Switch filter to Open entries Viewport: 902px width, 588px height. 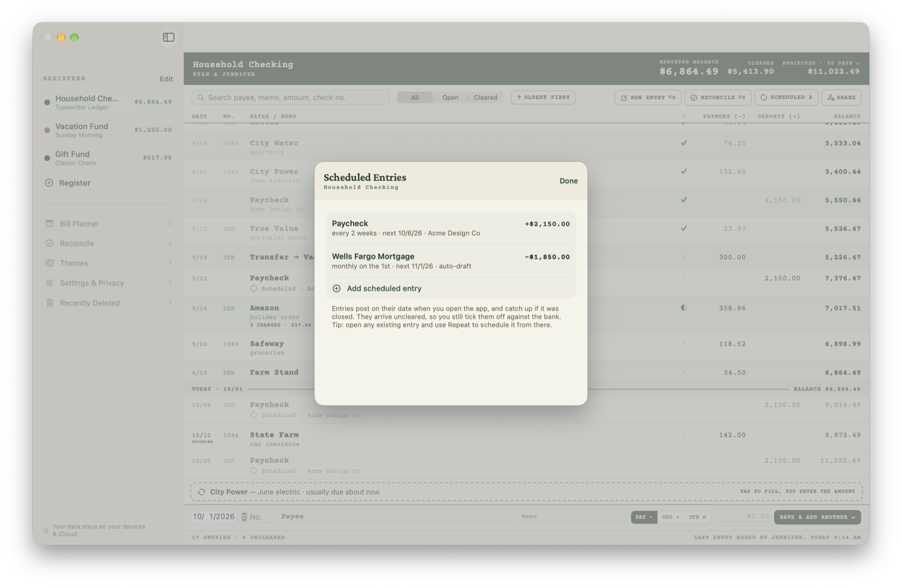pyautogui.click(x=450, y=98)
